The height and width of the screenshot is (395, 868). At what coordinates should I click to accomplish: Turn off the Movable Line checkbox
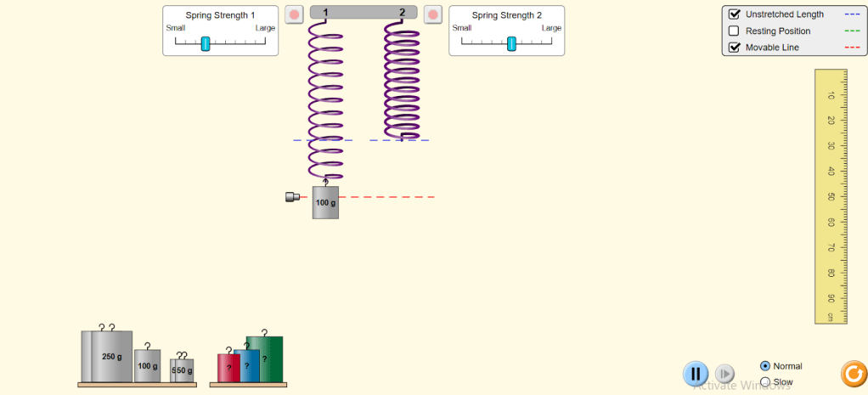click(735, 48)
